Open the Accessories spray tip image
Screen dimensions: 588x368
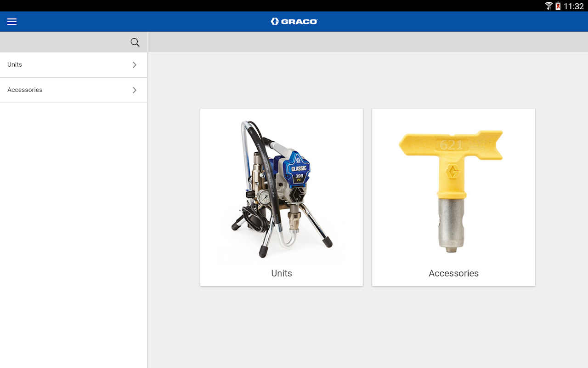point(451,191)
